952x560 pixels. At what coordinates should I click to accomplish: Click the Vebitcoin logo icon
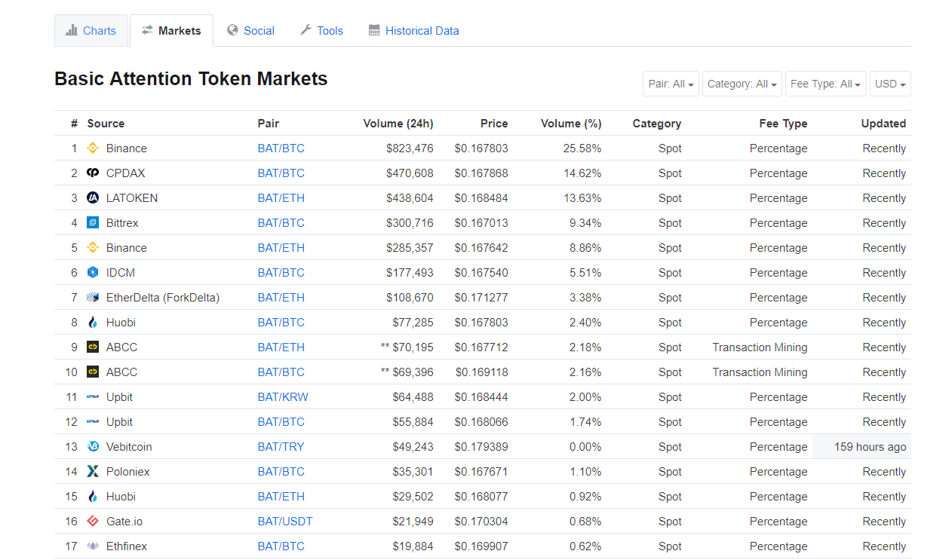[93, 447]
